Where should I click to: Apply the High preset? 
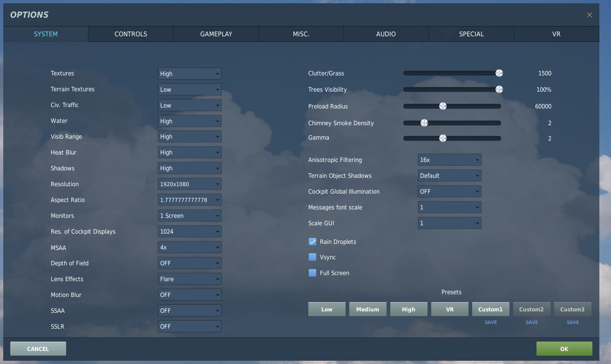click(x=408, y=309)
